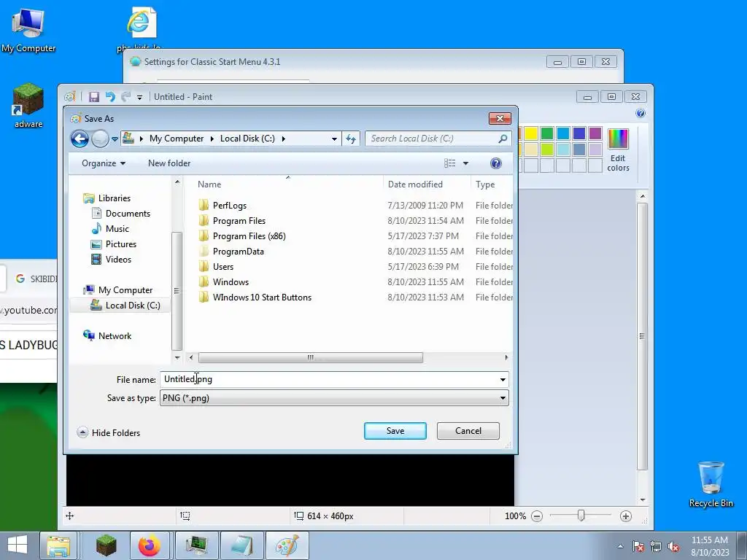Select the Program Files (x86) folder

click(249, 236)
